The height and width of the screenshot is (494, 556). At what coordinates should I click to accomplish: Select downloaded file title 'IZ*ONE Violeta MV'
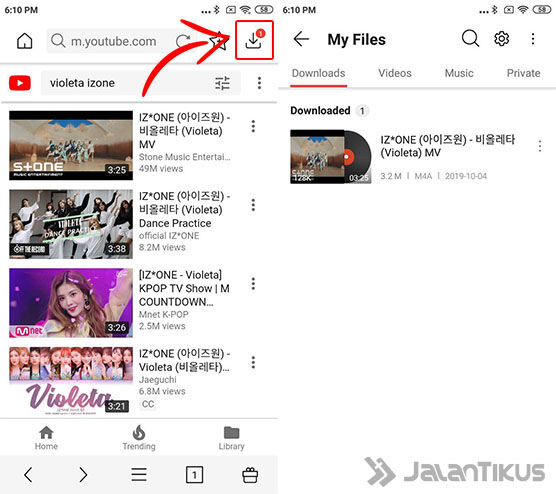(447, 146)
